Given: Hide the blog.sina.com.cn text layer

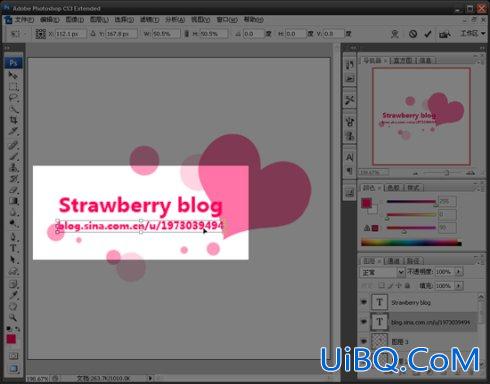Looking at the screenshot, I should pyautogui.click(x=364, y=322).
